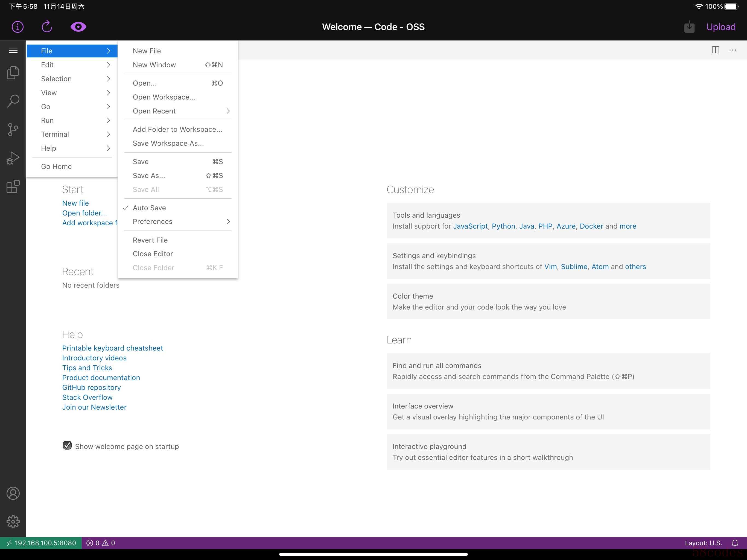
Task: Open Source Control branch icon
Action: point(13,129)
